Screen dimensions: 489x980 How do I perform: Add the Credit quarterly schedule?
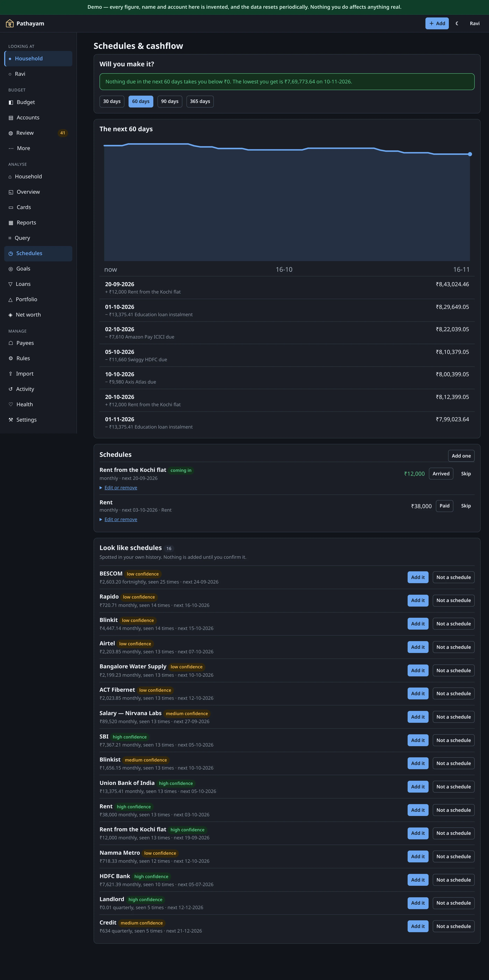tap(418, 926)
